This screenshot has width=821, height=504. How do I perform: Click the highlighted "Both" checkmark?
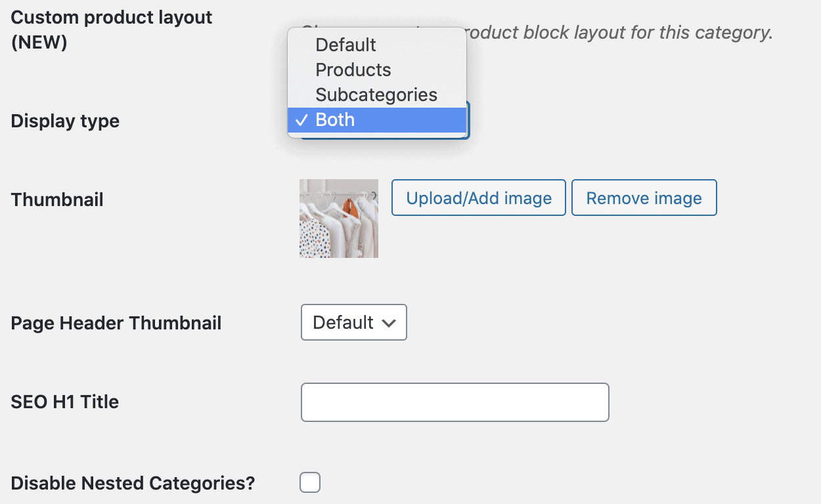coord(301,119)
